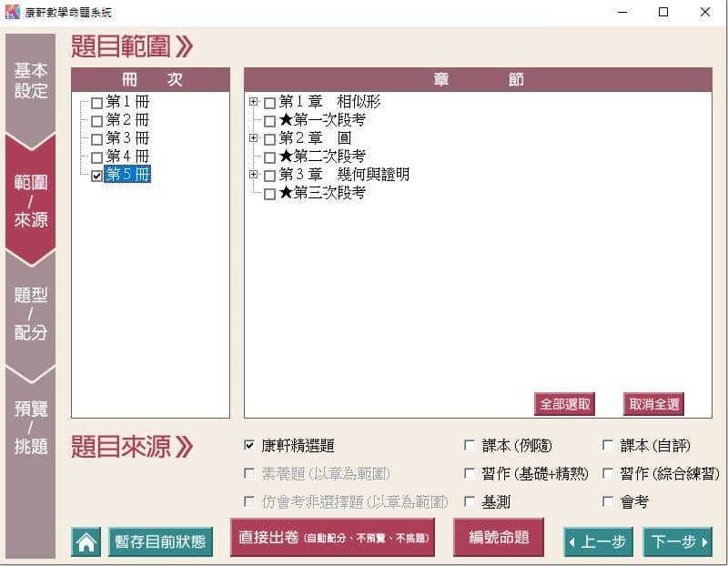Check the ★第二次段考 checkbox

coord(269,157)
